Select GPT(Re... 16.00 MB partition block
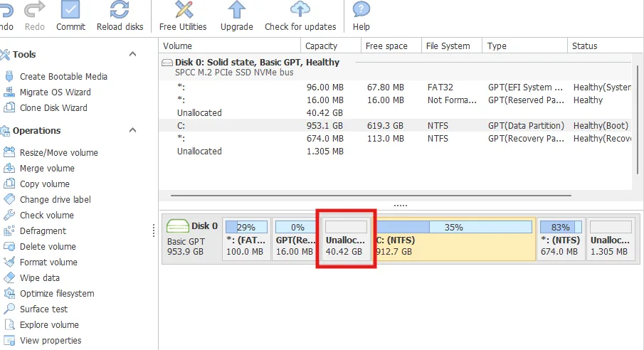 coord(295,239)
